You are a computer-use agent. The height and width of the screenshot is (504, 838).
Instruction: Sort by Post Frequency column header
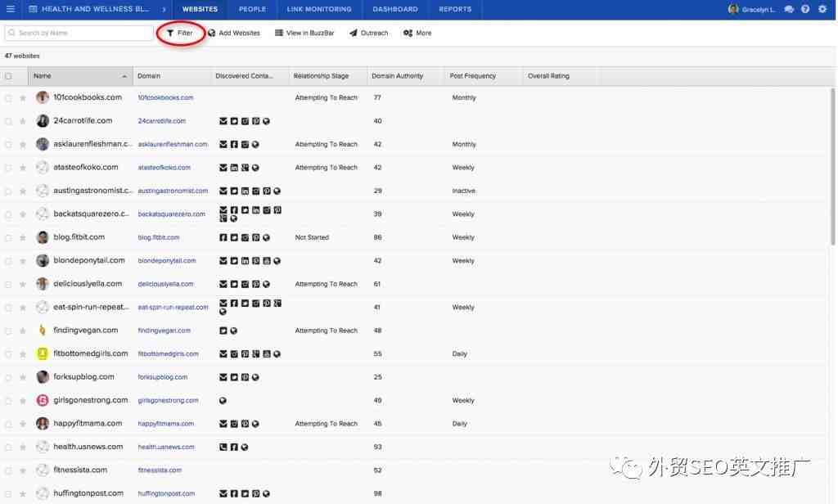pos(472,76)
